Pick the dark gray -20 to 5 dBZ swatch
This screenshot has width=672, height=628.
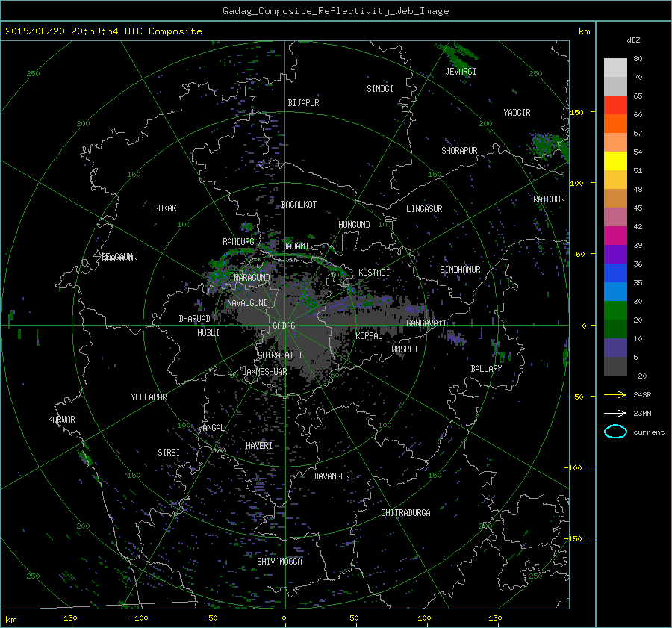615,366
